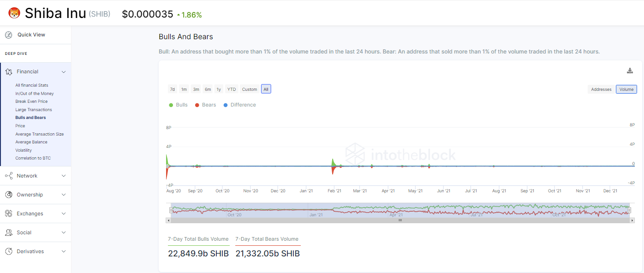Click navigator scrollbar left arrow
The width and height of the screenshot is (644, 273).
(168, 220)
